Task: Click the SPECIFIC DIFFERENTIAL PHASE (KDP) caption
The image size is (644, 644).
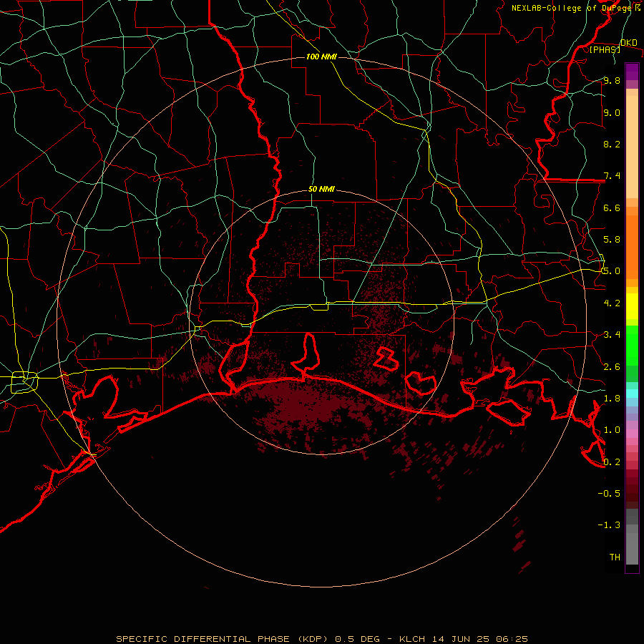Action: [x=222, y=639]
